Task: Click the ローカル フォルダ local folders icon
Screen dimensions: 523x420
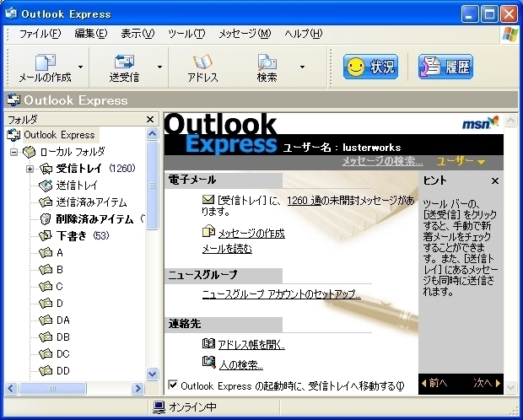Action: [29, 152]
